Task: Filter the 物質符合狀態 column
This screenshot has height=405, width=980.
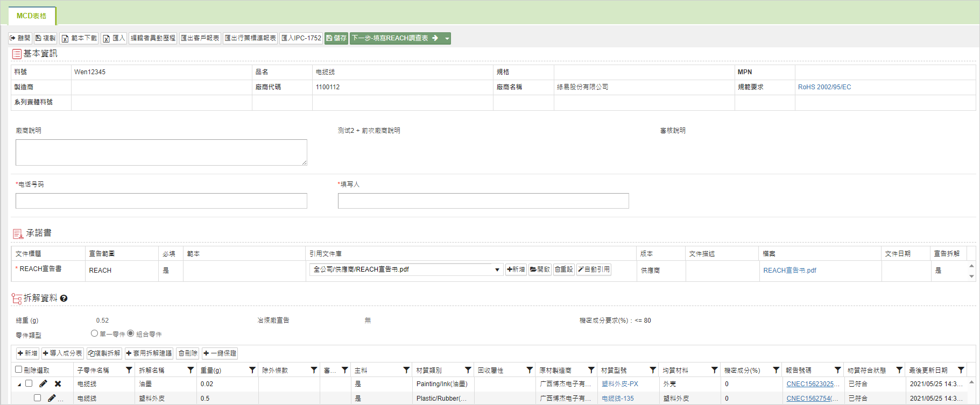Action: tap(899, 370)
